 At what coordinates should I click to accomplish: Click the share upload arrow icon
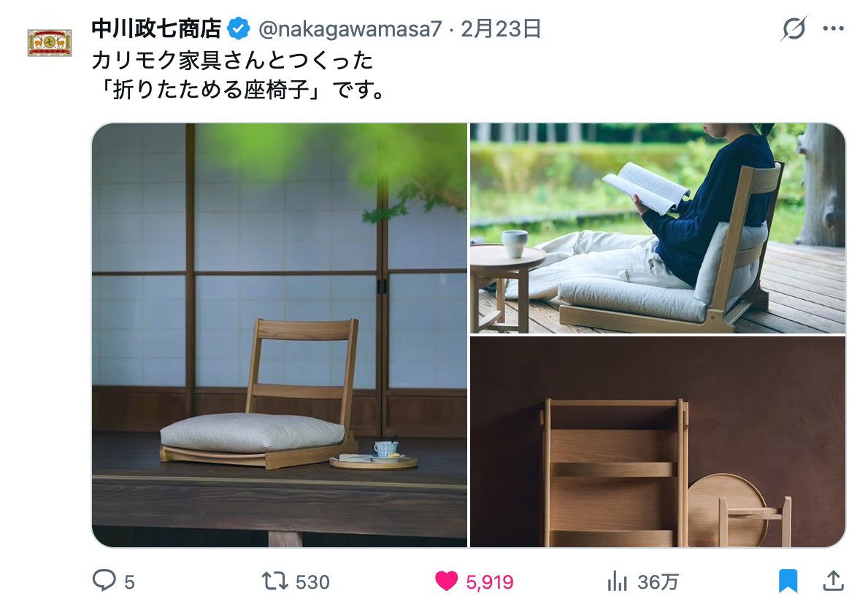(833, 581)
